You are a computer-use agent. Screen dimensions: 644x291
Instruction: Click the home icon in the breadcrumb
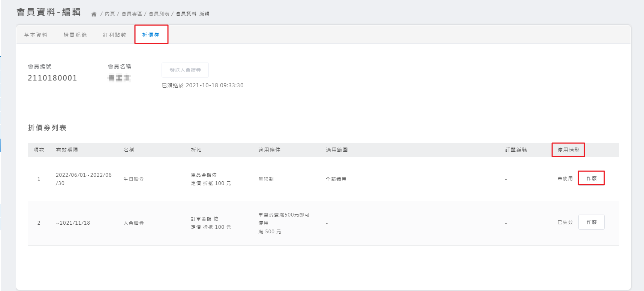point(94,14)
